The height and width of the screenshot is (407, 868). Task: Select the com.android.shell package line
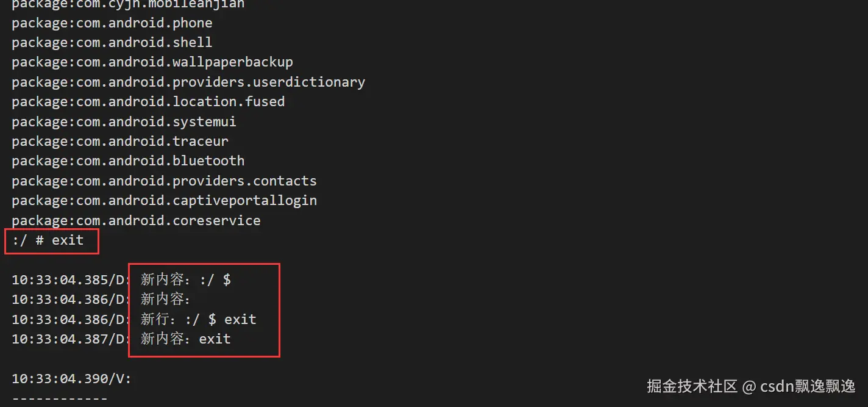point(112,43)
